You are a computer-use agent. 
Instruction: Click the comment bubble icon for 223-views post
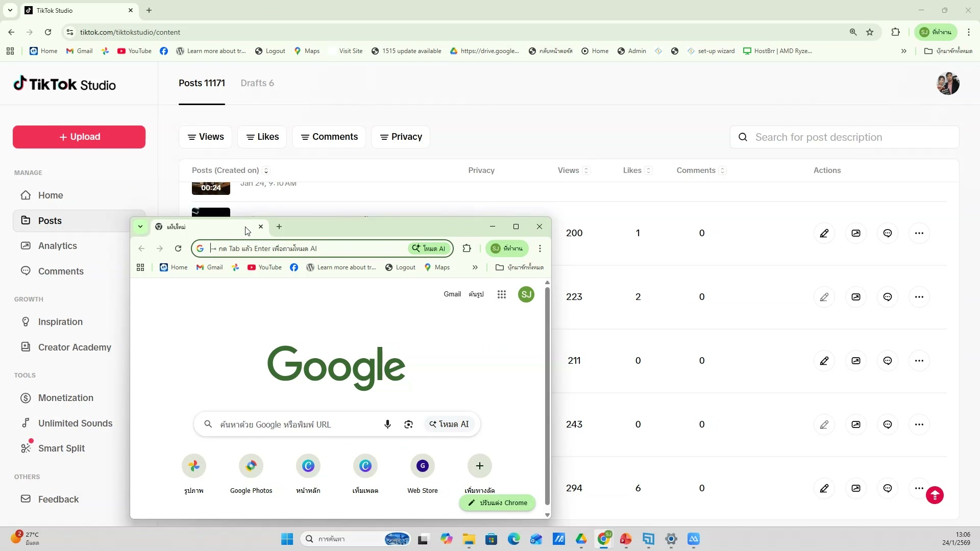click(888, 297)
